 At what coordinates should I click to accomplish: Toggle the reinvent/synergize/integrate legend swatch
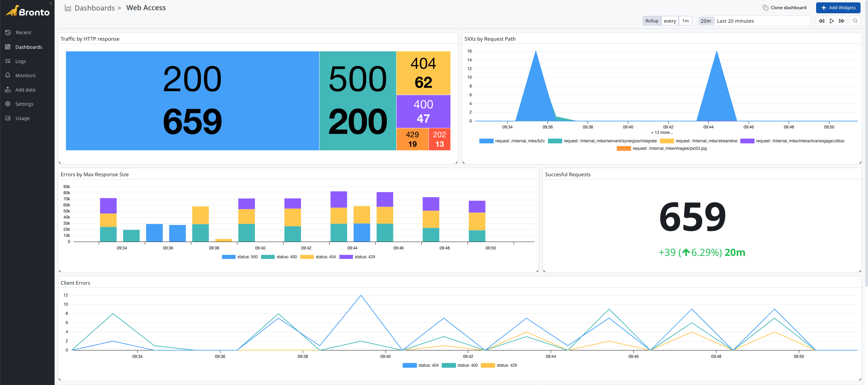[x=555, y=141]
